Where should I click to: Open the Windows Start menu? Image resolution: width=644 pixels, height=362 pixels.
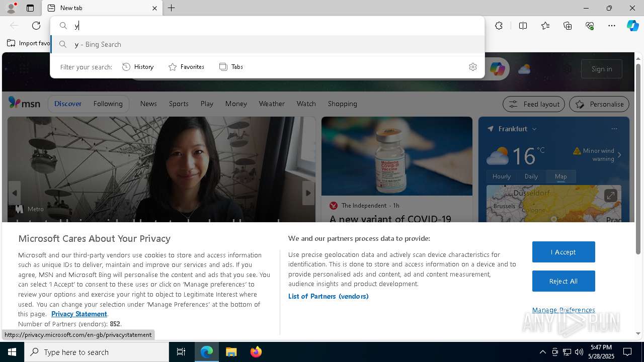coord(12,352)
